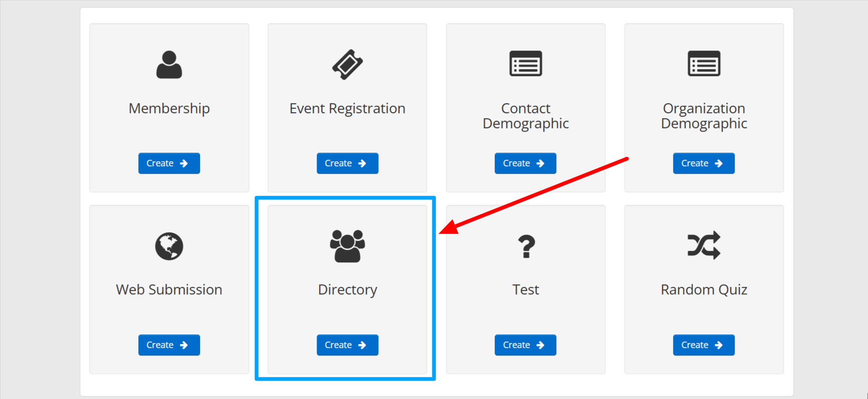Click the Random Quiz title text
The image size is (868, 399).
point(704,290)
